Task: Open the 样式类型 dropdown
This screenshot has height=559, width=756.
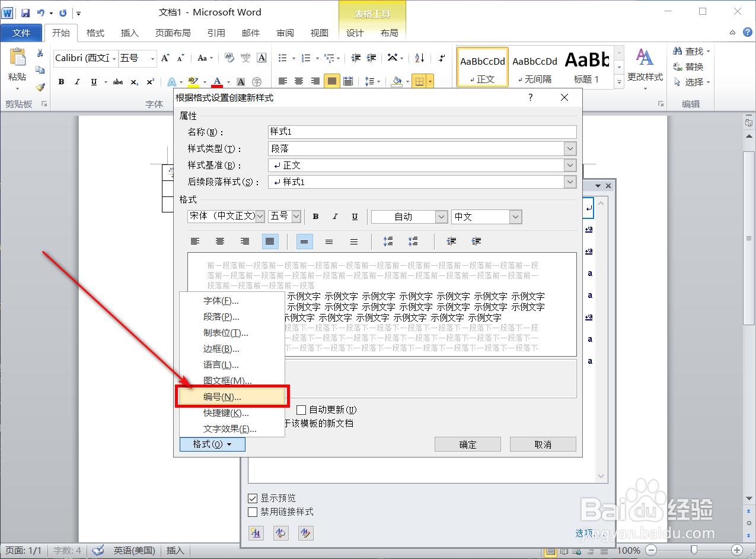Action: [x=570, y=148]
